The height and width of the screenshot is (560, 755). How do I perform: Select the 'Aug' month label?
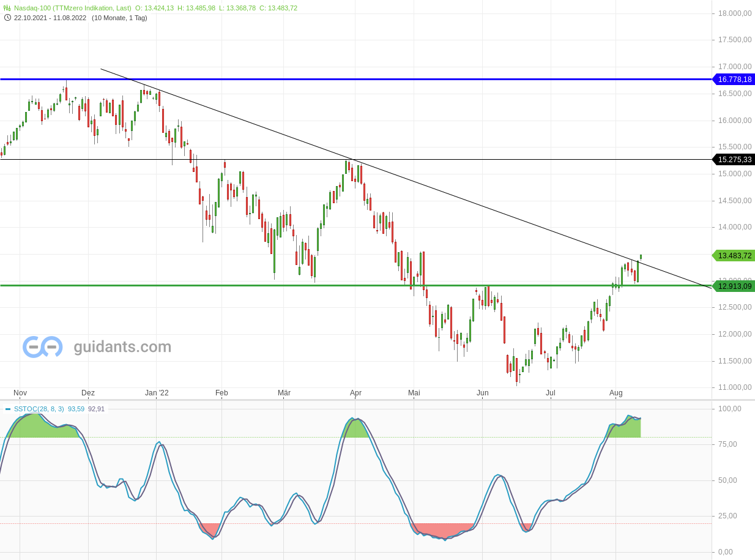click(x=616, y=393)
